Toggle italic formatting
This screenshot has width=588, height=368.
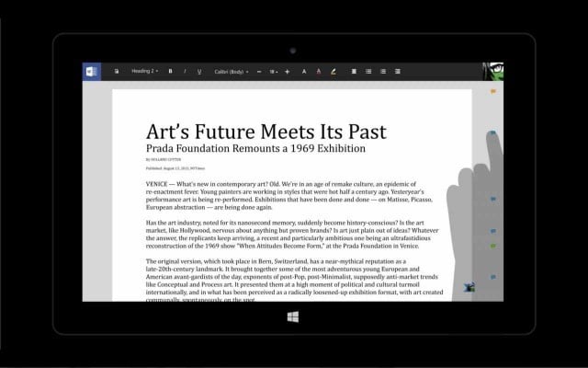[185, 72]
